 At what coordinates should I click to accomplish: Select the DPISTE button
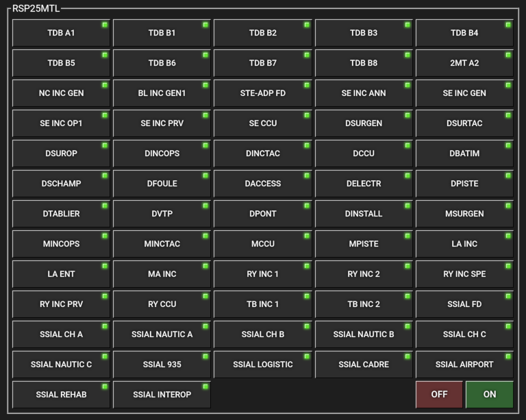(x=464, y=184)
